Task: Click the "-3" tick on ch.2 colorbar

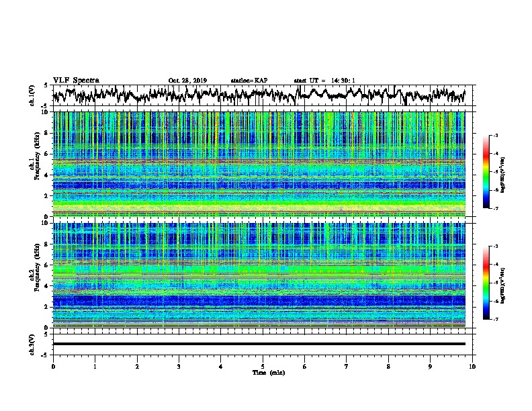Action: point(495,246)
